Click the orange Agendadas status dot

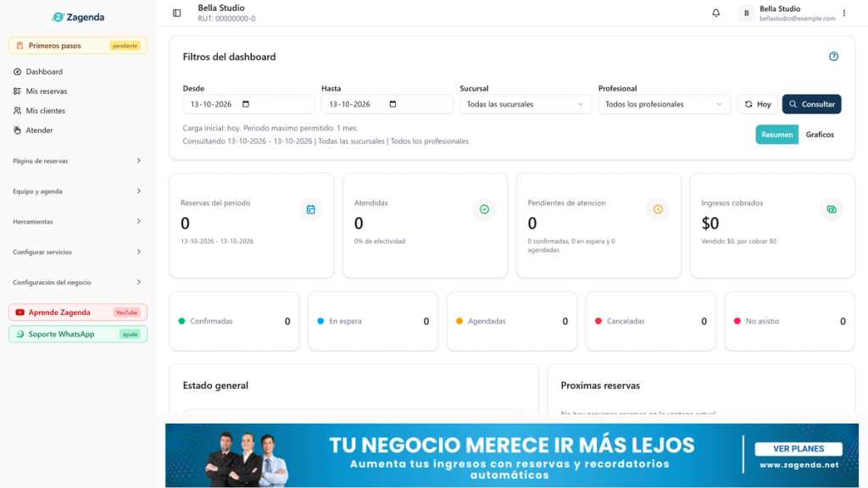click(459, 321)
